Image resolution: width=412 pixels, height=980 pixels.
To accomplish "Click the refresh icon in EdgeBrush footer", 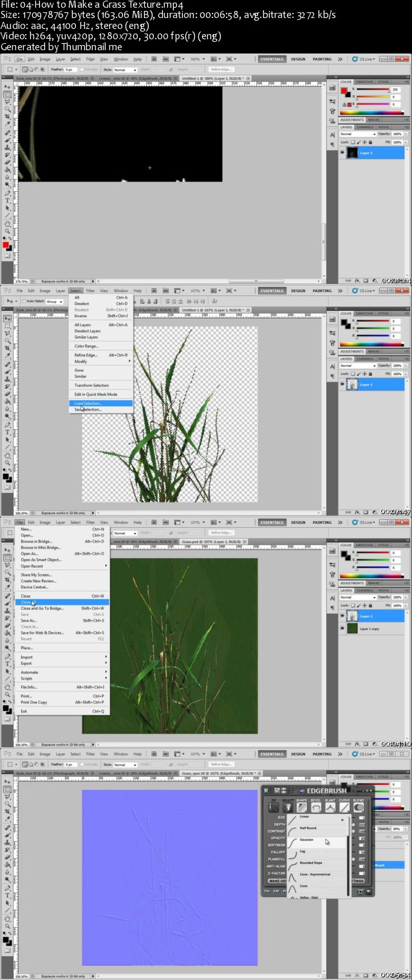I will [x=361, y=891].
